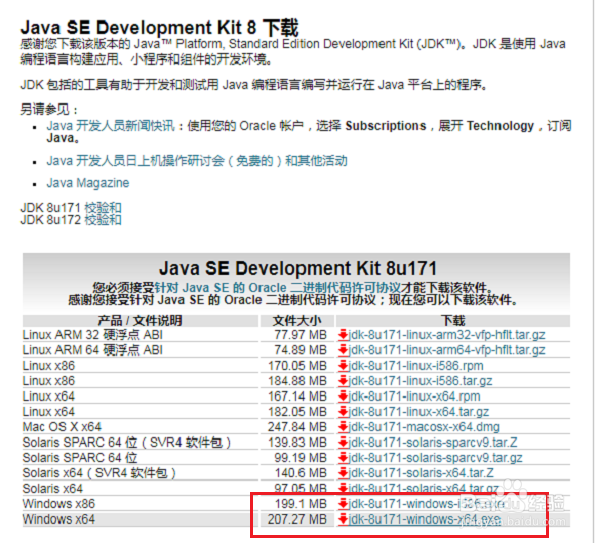Download jdk-8u171-windows-x64.exe file link

pos(425,519)
